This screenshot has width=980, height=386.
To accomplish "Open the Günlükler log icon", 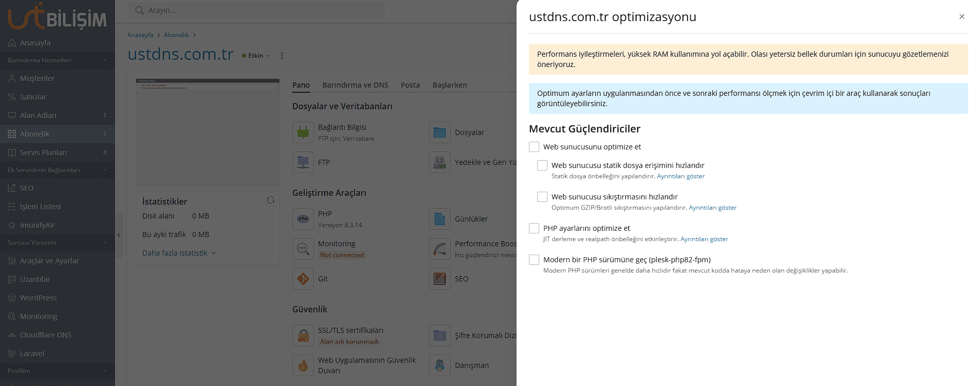I will pos(440,219).
